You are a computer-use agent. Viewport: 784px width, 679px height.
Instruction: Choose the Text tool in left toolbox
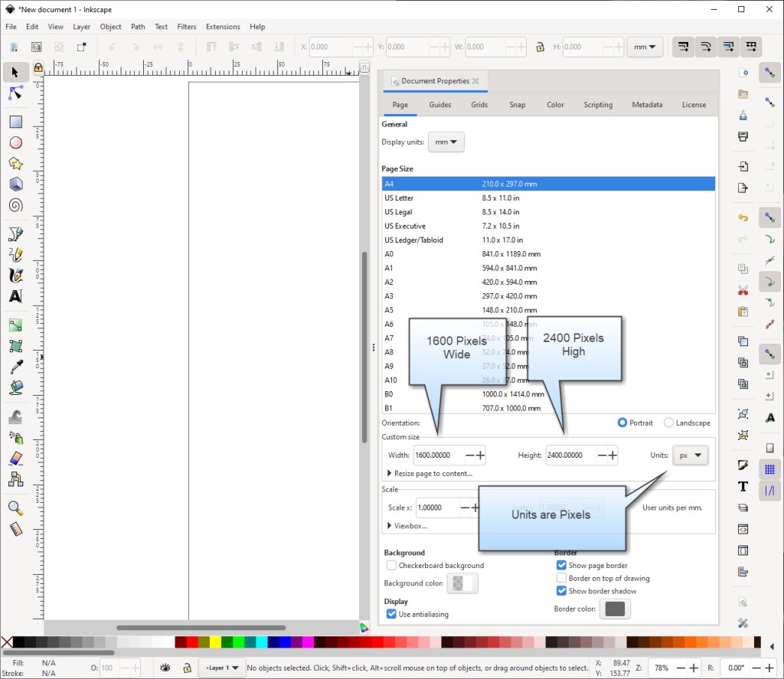15,296
